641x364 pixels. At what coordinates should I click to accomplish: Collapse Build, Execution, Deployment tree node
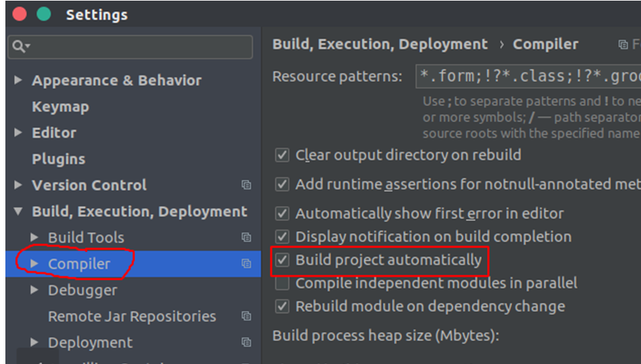pos(18,211)
